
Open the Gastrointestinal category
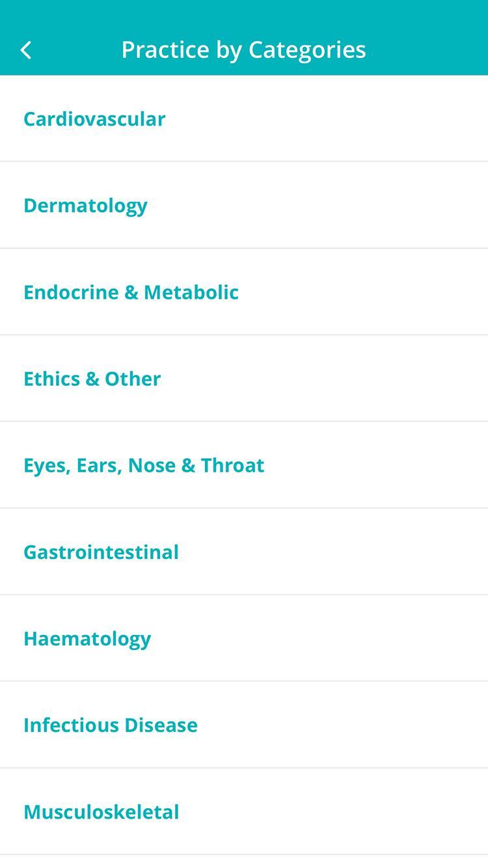point(101,552)
